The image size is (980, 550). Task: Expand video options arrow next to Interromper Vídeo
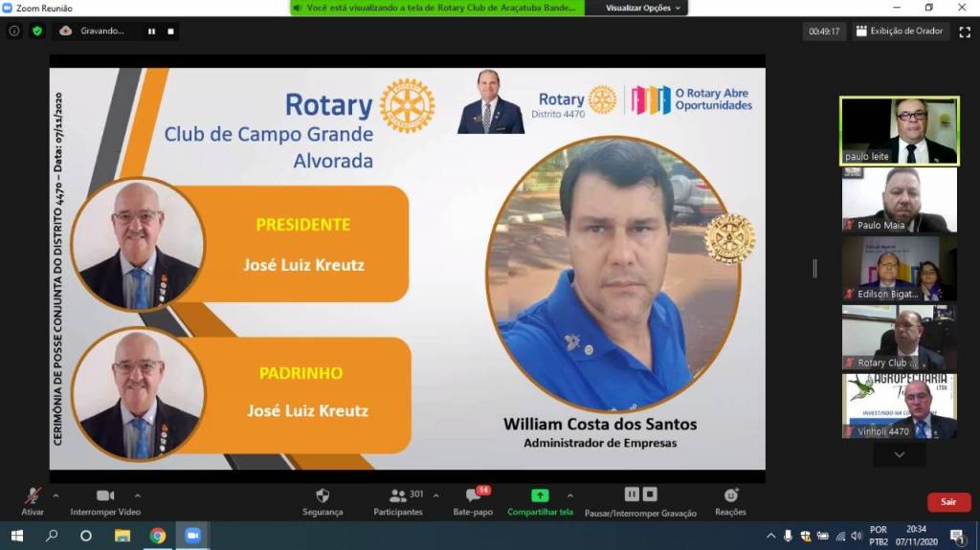(138, 495)
